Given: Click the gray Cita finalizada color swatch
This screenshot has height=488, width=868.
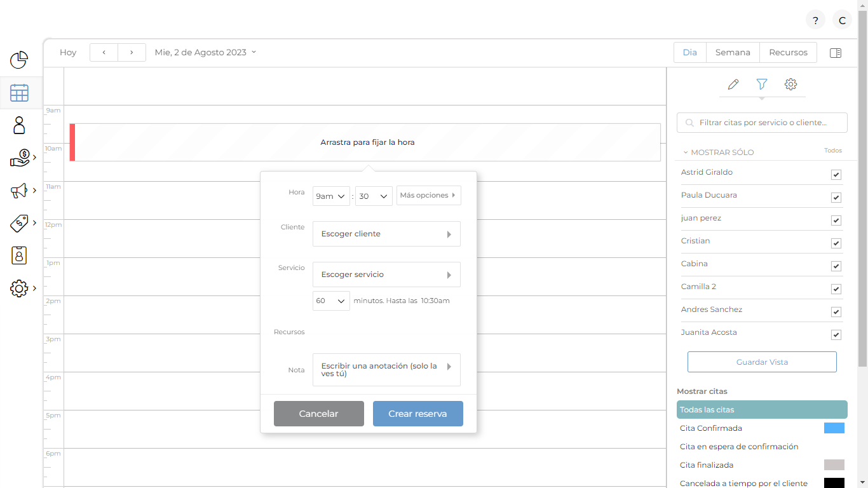Looking at the screenshot, I should [x=834, y=465].
